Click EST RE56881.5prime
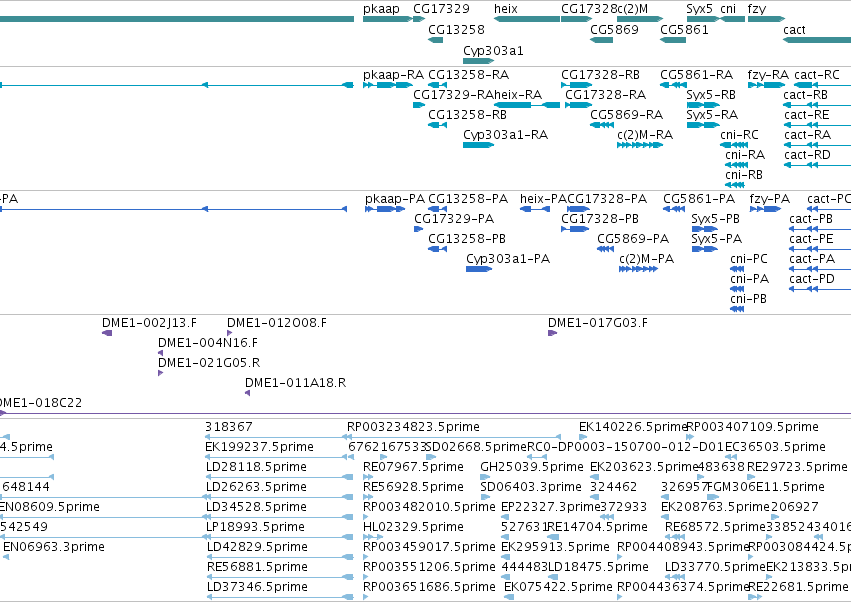Viewport: 851px width, 602px height. point(280,578)
